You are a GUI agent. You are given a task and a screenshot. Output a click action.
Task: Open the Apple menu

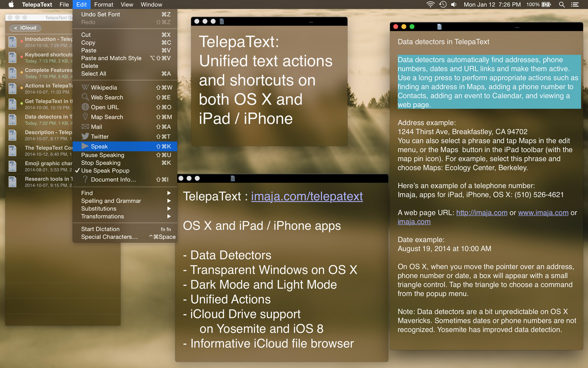tap(11, 5)
